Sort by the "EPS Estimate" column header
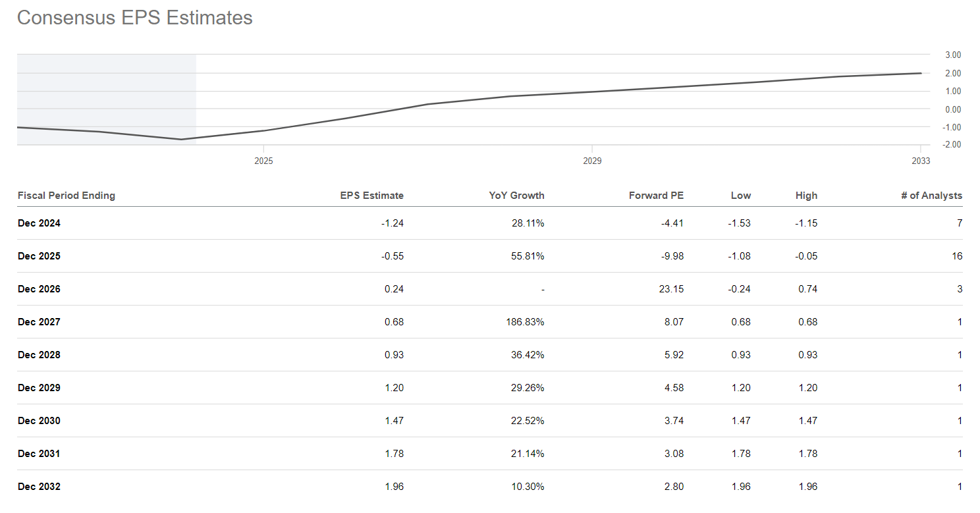The image size is (980, 513). coord(371,196)
